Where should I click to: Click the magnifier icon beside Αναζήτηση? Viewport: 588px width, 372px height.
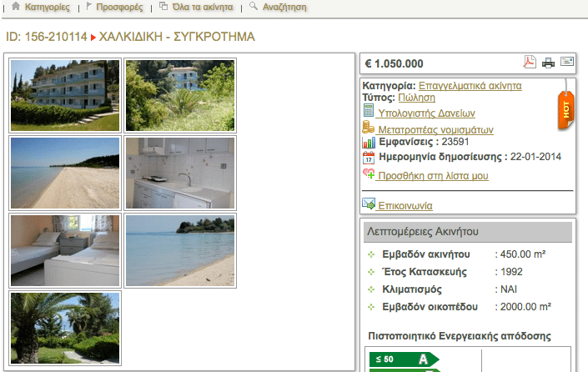[x=254, y=6]
